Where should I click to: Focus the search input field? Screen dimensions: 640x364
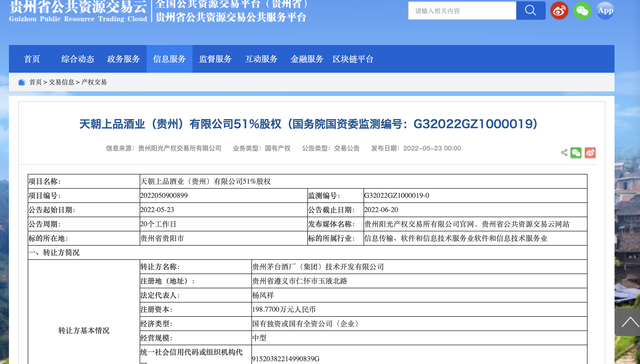tap(462, 11)
